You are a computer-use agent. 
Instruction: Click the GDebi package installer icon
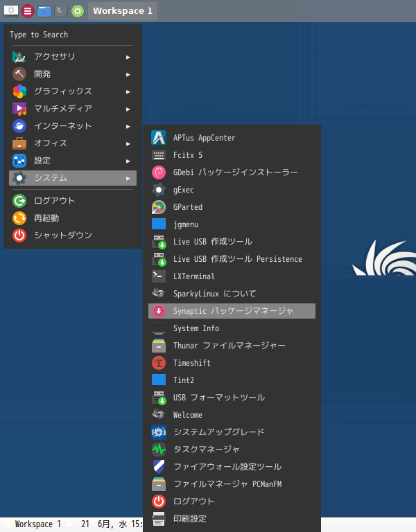[159, 172]
